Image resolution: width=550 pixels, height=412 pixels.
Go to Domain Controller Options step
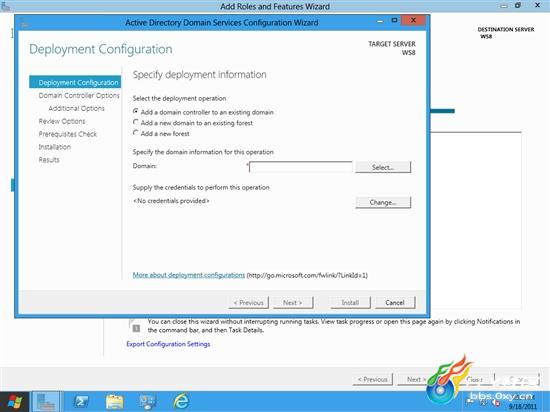coord(79,95)
